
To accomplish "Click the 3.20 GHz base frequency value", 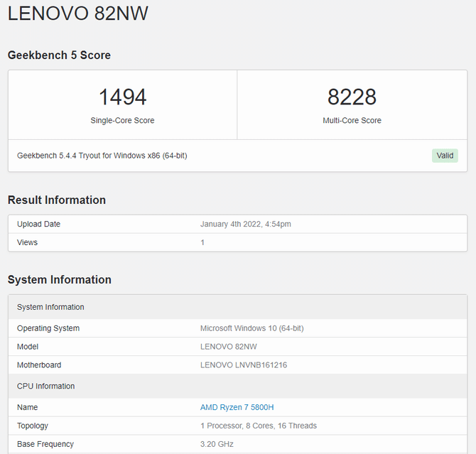I will (x=217, y=444).
